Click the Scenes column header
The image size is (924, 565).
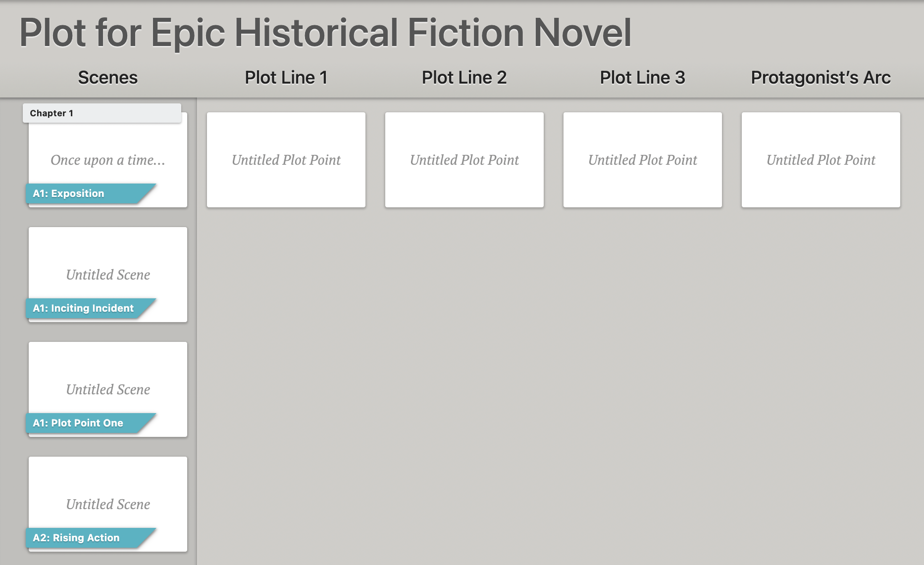click(108, 78)
